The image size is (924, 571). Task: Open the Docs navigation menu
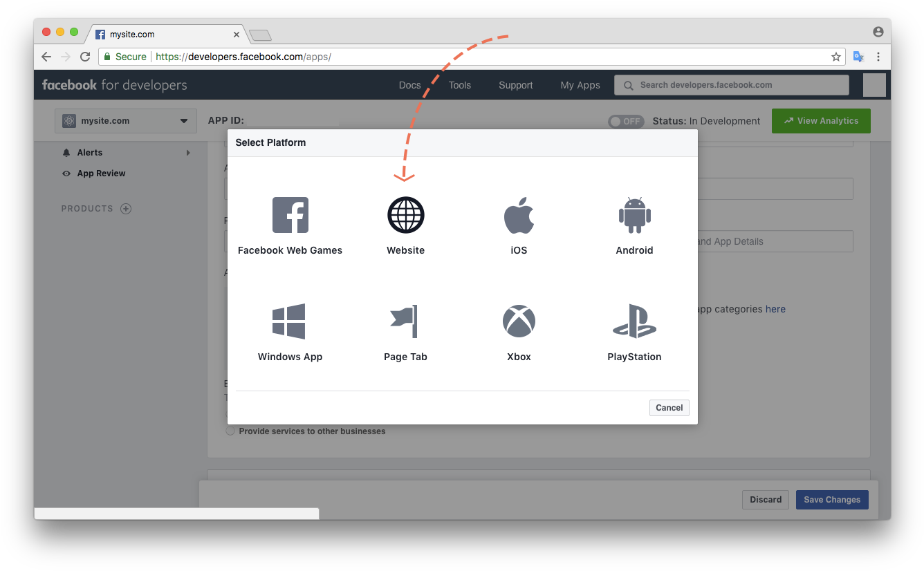point(409,85)
